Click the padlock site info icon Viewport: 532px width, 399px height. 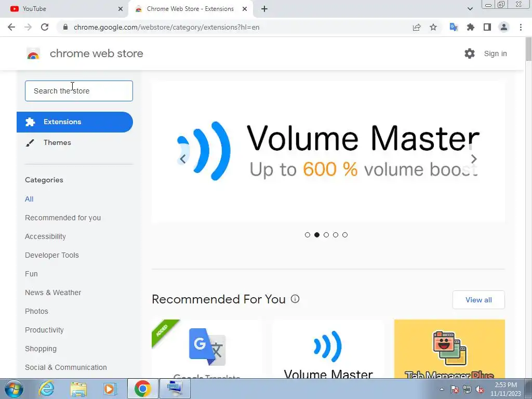click(x=66, y=27)
